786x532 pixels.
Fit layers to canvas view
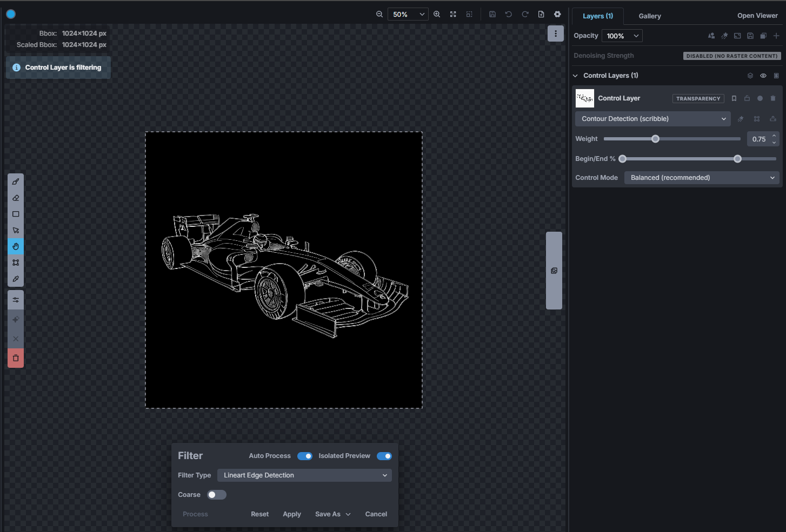pos(453,14)
